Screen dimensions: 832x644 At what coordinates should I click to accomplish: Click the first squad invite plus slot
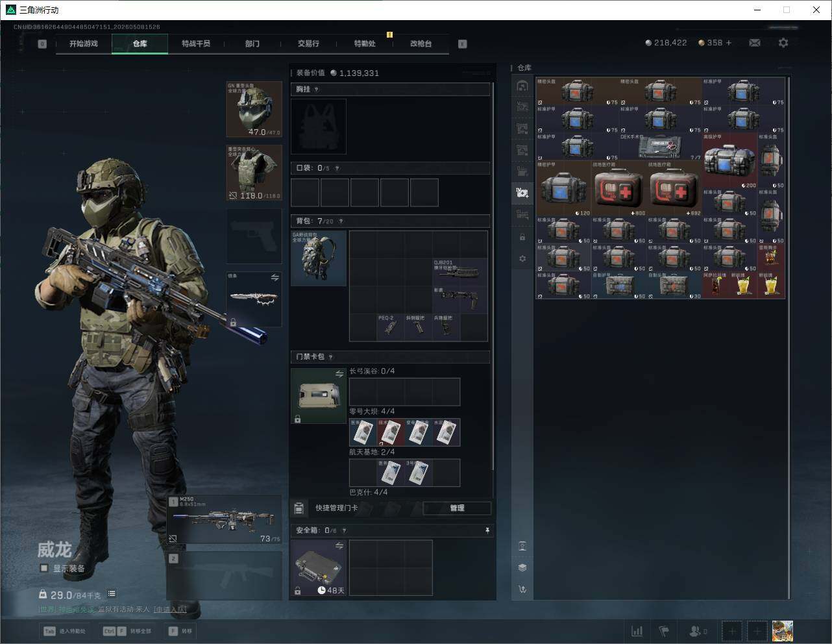click(732, 631)
